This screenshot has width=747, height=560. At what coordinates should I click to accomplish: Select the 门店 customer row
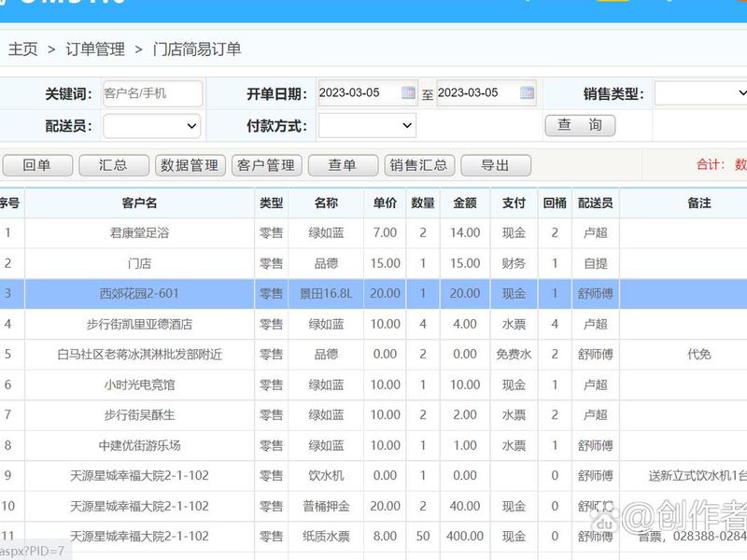(373, 263)
